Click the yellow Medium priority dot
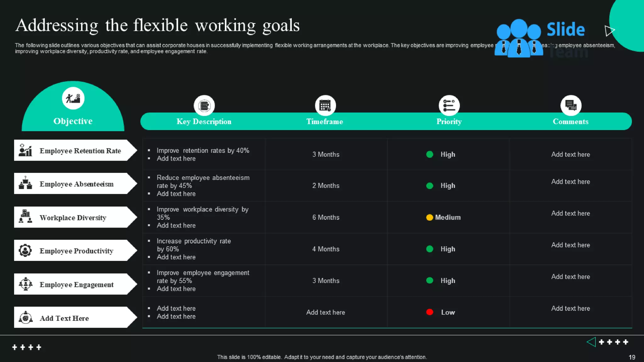Screen dimensions: 644x362 pos(430,217)
